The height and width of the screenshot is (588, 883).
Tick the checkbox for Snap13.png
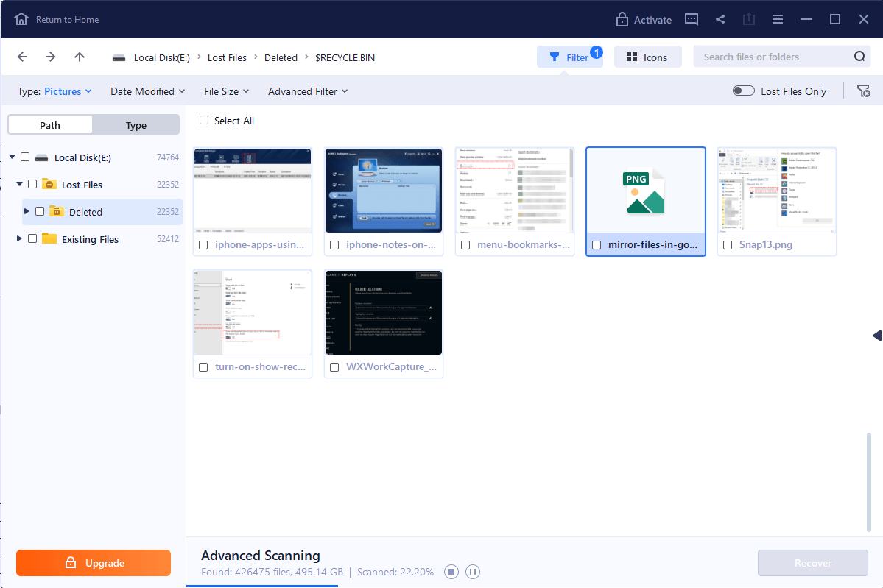coord(728,245)
